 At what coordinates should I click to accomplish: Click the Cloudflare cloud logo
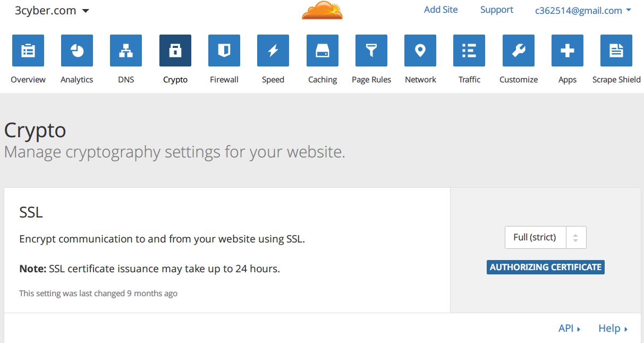pyautogui.click(x=322, y=11)
